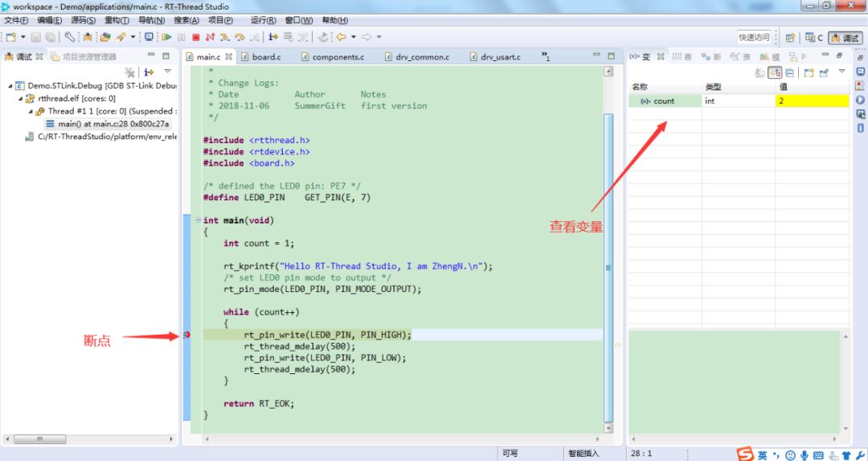Click the editor vertical scrollbar
Screen dimensions: 868x461
tap(608, 268)
